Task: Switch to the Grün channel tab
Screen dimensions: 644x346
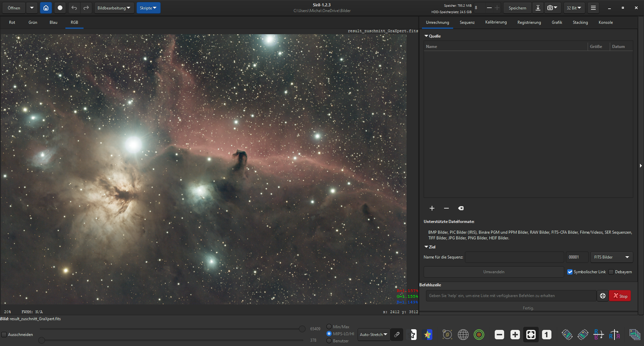Action: (x=33, y=22)
